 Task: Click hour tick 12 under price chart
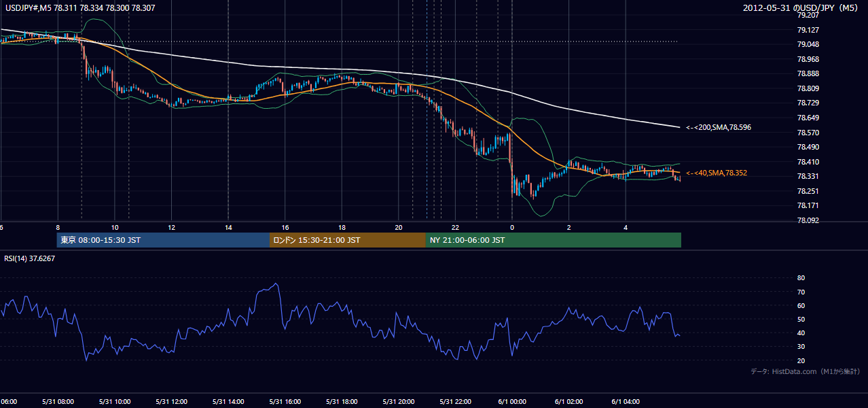[x=172, y=228]
